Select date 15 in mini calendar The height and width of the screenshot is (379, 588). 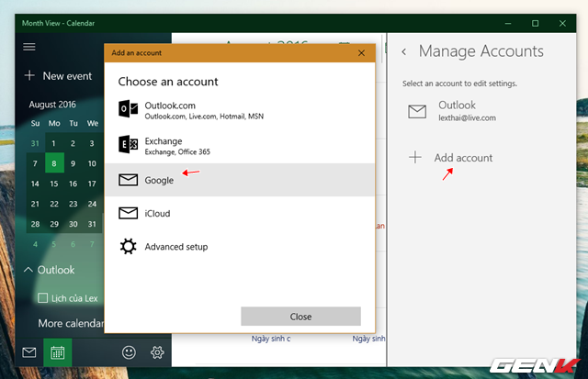pyautogui.click(x=54, y=184)
